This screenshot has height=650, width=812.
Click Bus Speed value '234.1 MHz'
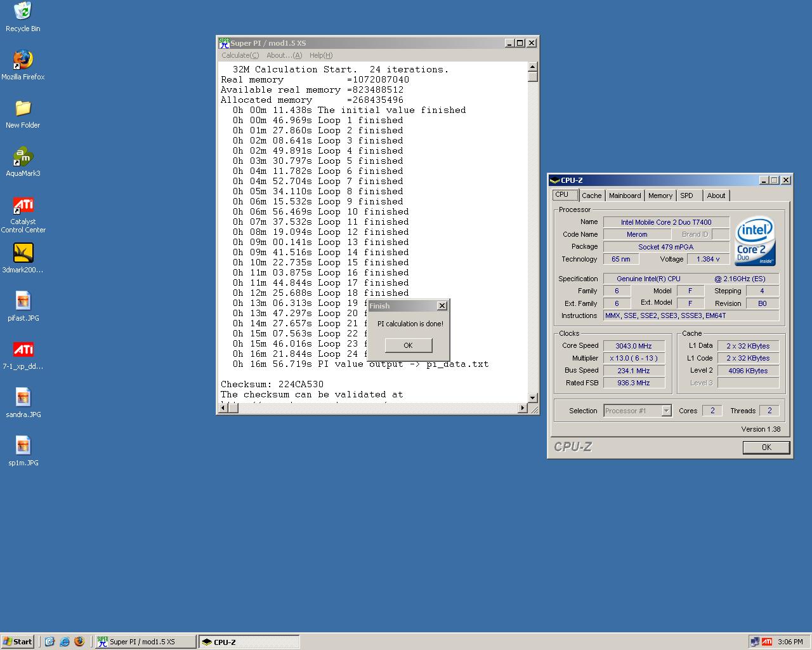coord(633,371)
